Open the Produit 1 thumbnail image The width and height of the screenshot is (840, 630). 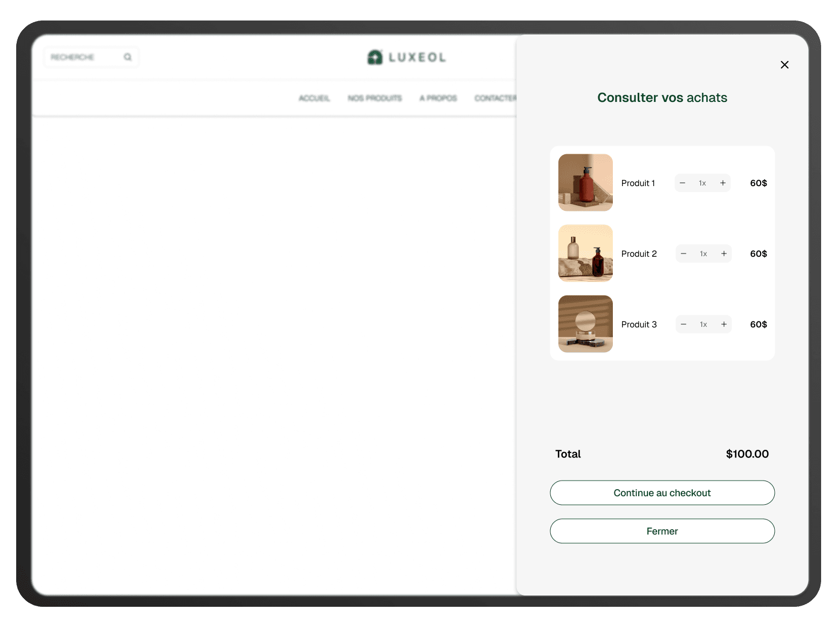tap(585, 182)
